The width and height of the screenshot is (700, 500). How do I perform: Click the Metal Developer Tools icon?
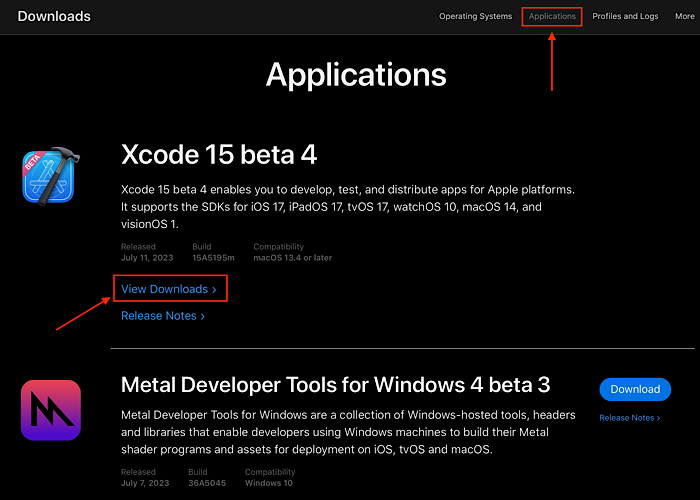pyautogui.click(x=51, y=410)
